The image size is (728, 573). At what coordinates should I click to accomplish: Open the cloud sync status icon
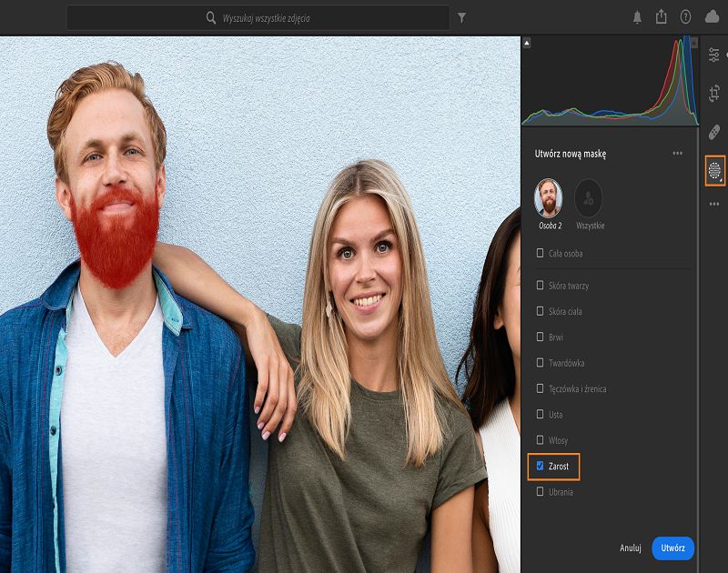tap(713, 17)
